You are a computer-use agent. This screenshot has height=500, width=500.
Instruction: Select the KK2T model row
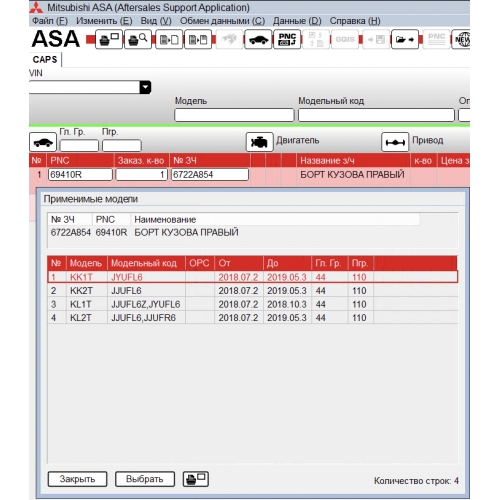[253, 291]
